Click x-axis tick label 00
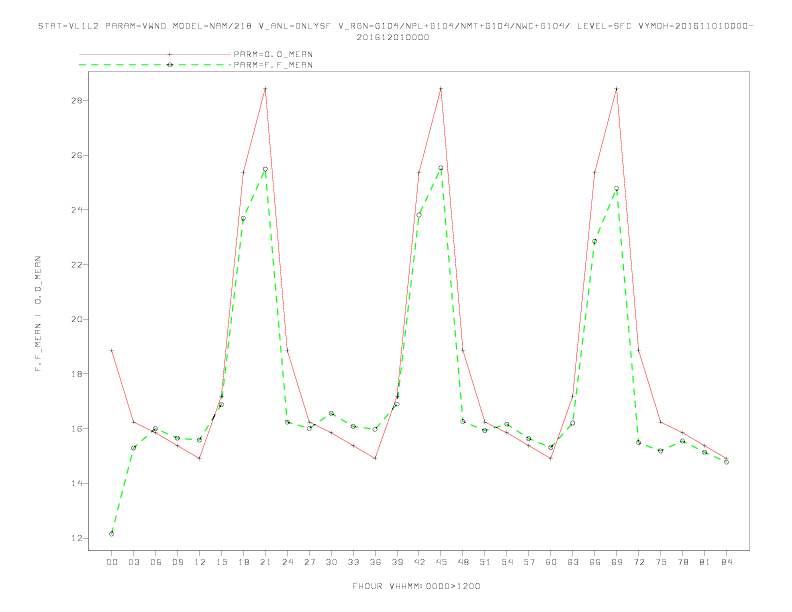 tap(112, 562)
